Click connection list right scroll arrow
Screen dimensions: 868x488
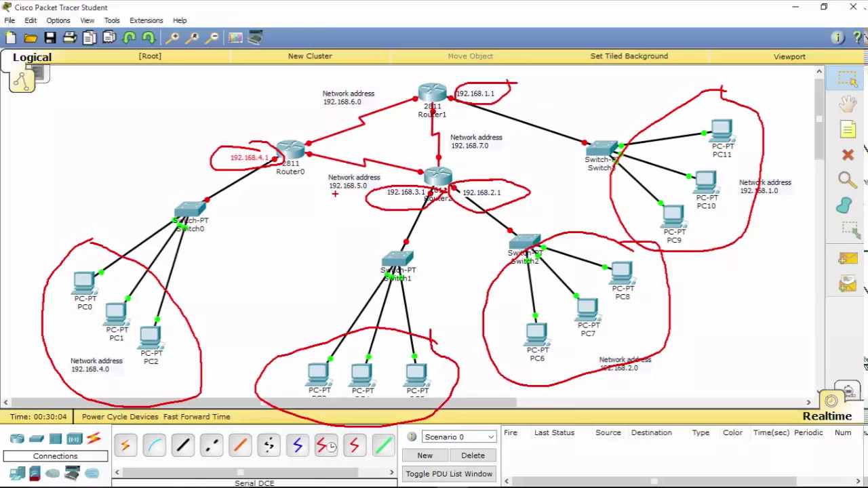point(391,472)
